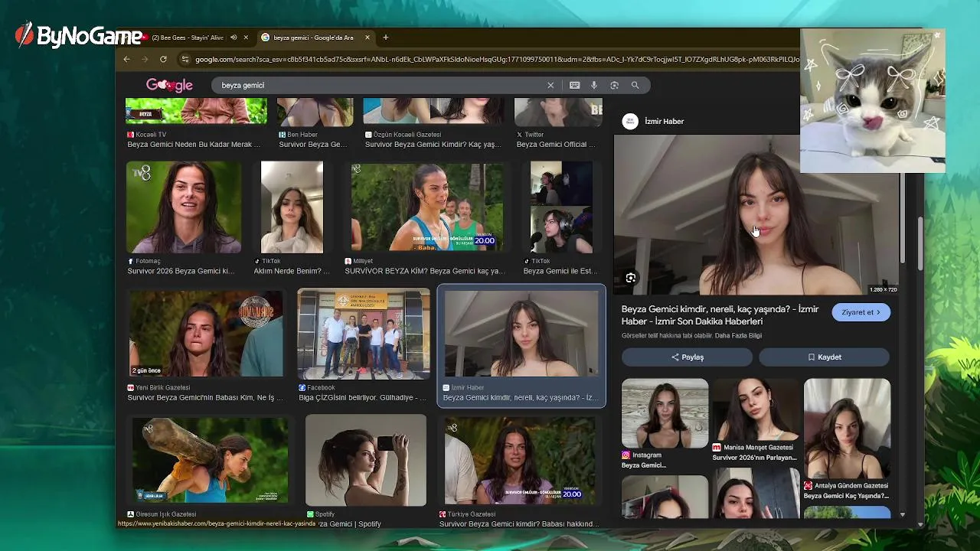Open the Spotify image result
The width and height of the screenshot is (980, 551).
point(366,460)
